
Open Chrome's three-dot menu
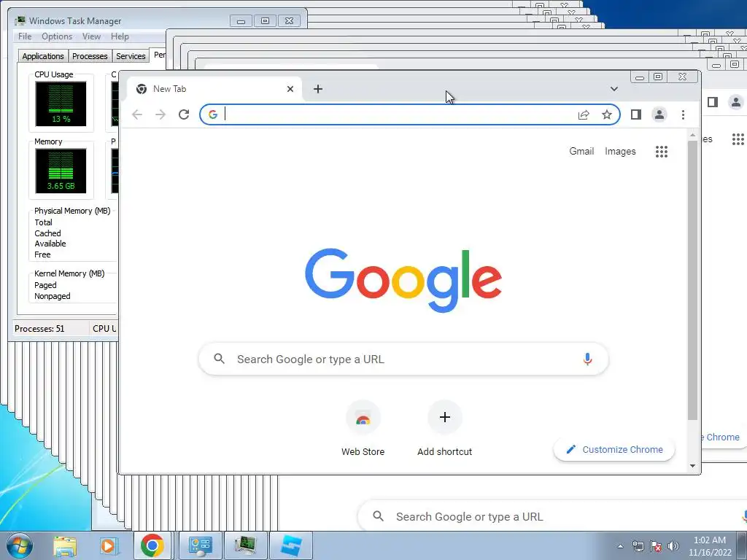coord(683,114)
